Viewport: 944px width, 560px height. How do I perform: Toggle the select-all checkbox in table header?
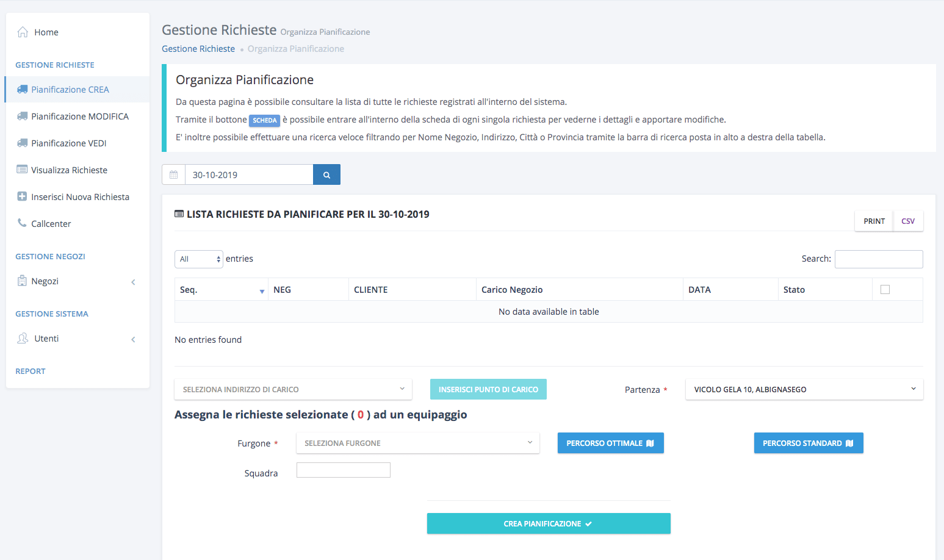tap(885, 290)
